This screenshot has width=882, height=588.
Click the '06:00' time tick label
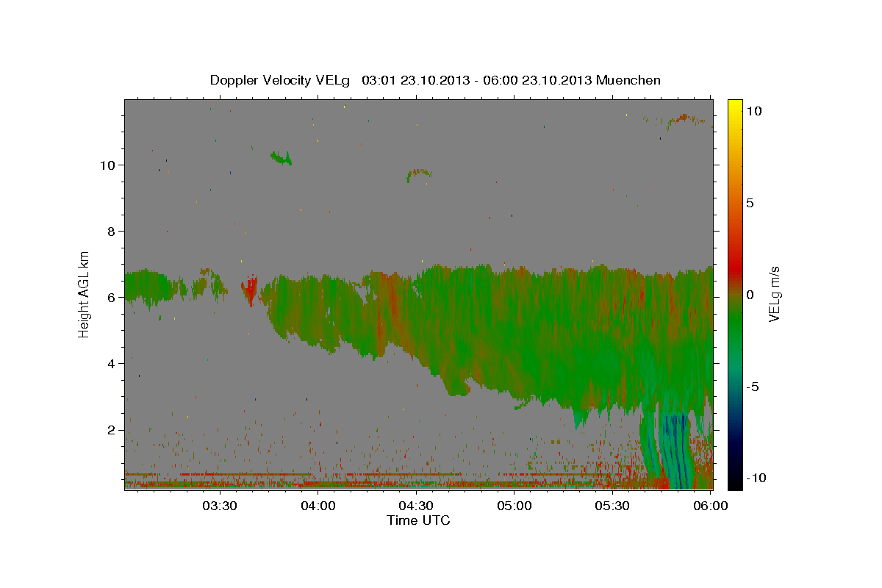coord(711,506)
